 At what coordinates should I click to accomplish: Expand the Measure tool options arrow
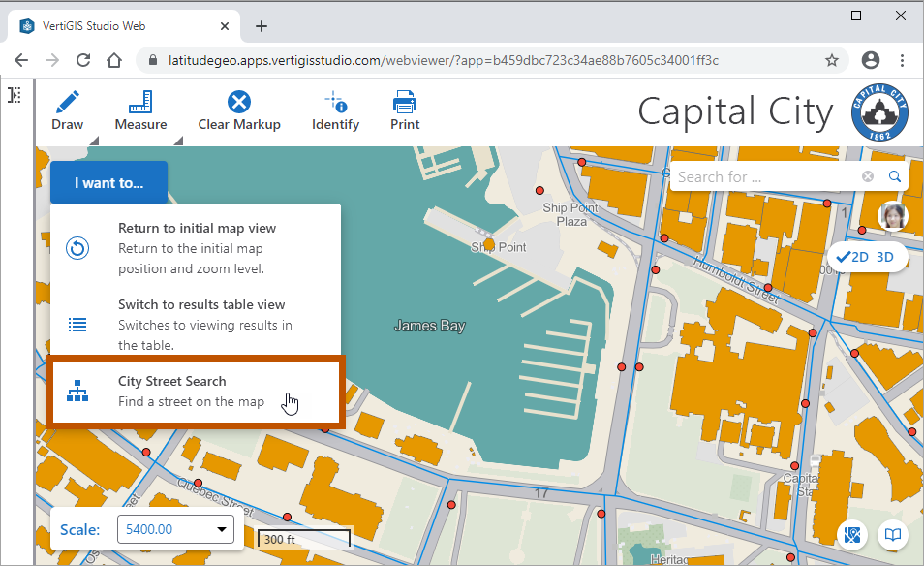[x=178, y=141]
